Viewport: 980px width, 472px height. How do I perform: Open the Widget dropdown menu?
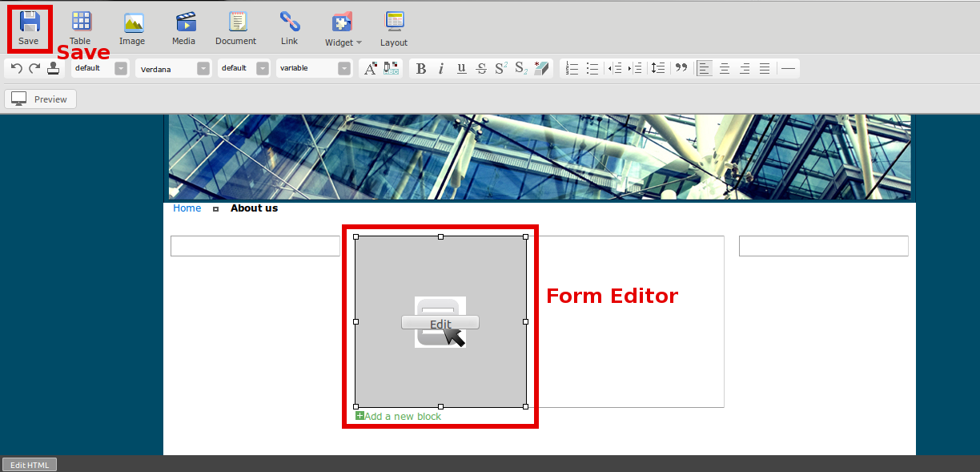343,28
